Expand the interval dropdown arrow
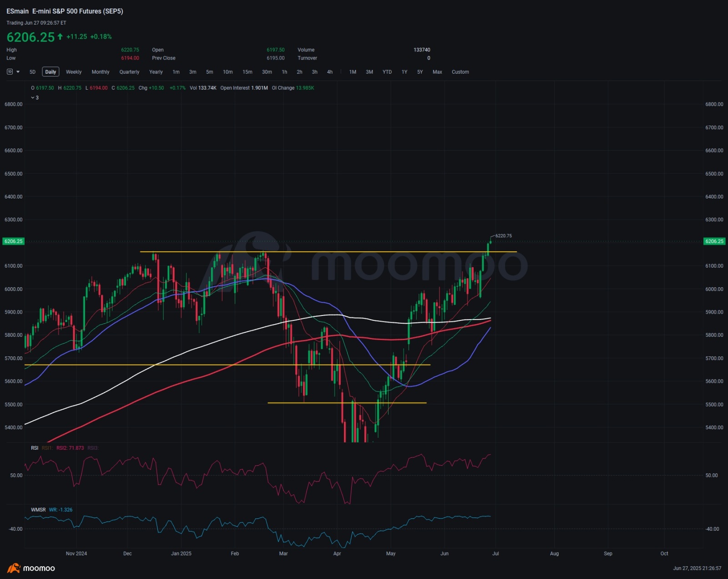The width and height of the screenshot is (728, 579). tap(18, 72)
